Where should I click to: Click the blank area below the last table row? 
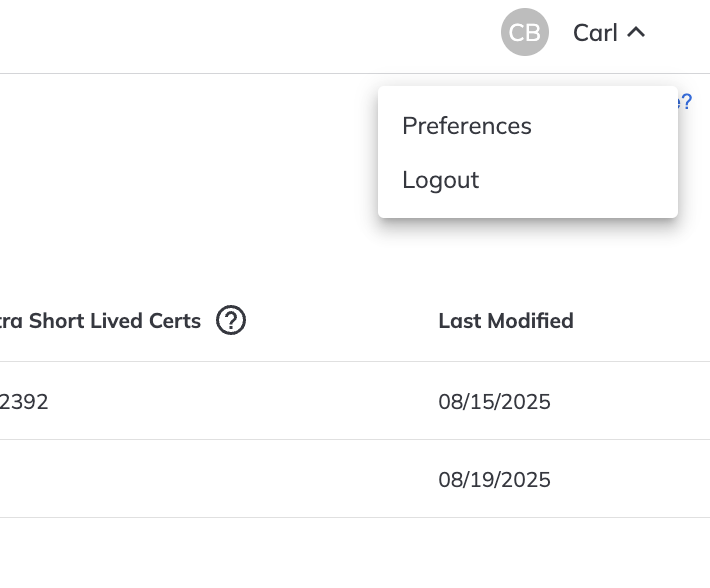point(355,552)
